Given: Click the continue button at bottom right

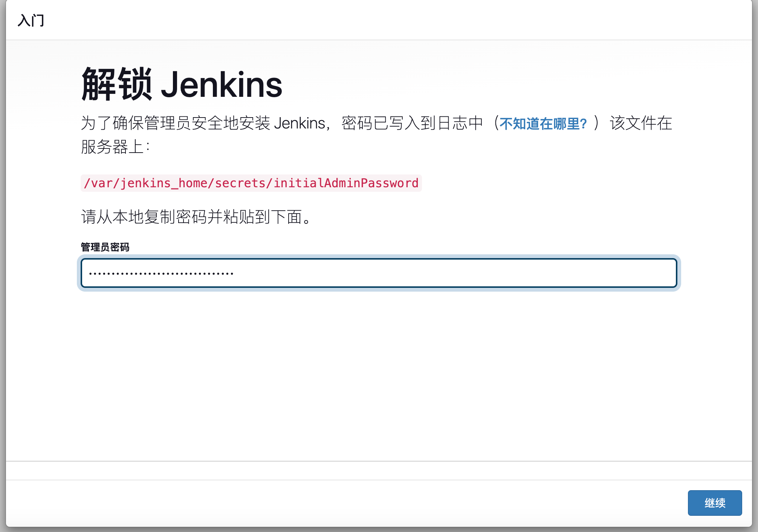Looking at the screenshot, I should (x=714, y=503).
